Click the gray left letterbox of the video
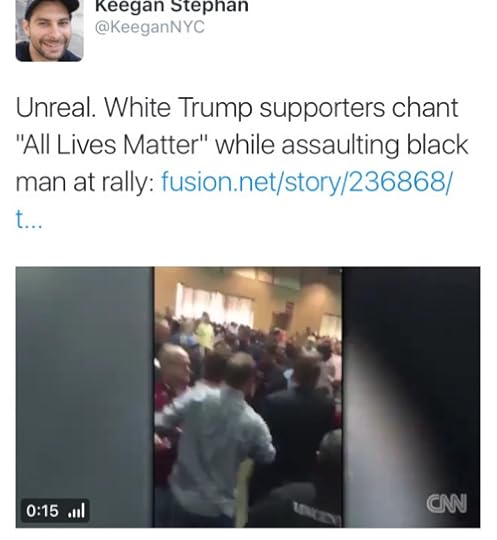This screenshot has height=540, width=497. coord(84,397)
